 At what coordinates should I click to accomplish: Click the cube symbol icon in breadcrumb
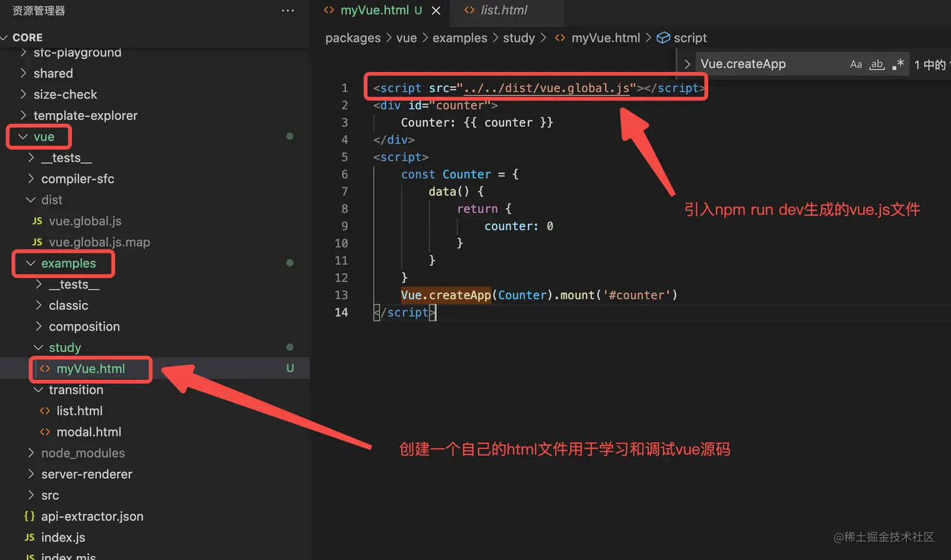(663, 38)
